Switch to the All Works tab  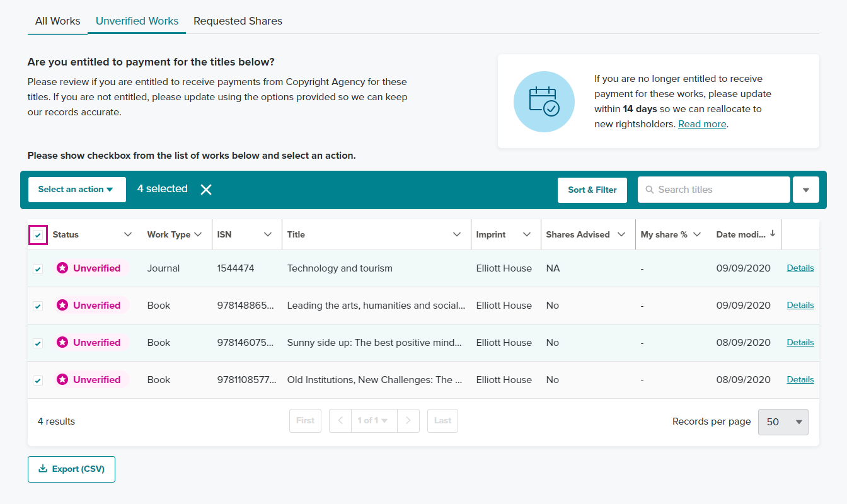57,21
